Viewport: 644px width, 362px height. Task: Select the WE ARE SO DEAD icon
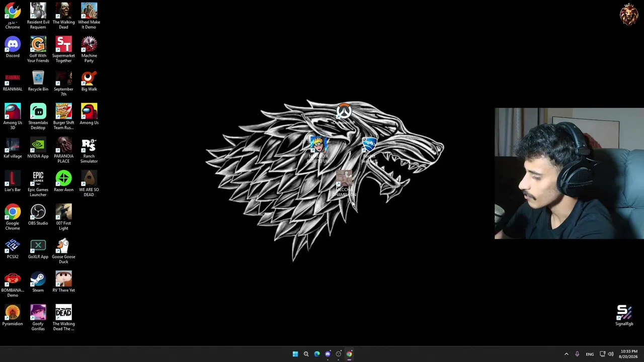pos(89,184)
